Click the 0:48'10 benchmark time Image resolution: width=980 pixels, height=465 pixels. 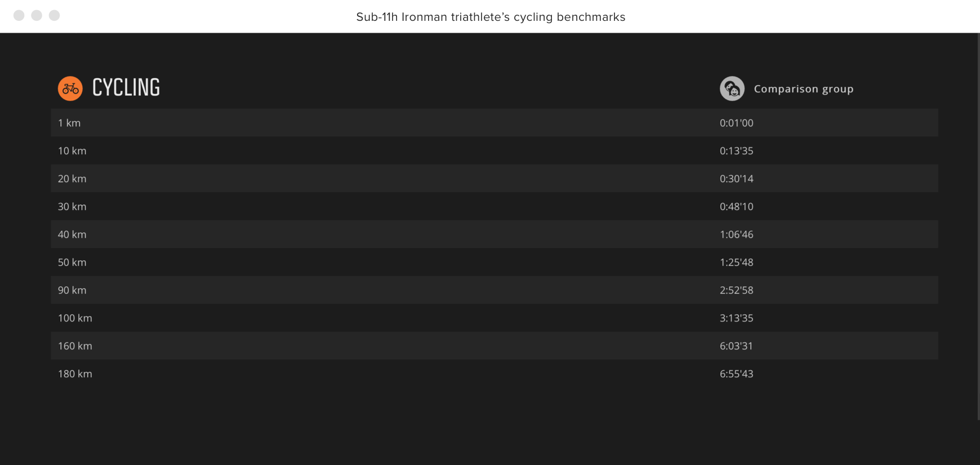[x=736, y=207]
